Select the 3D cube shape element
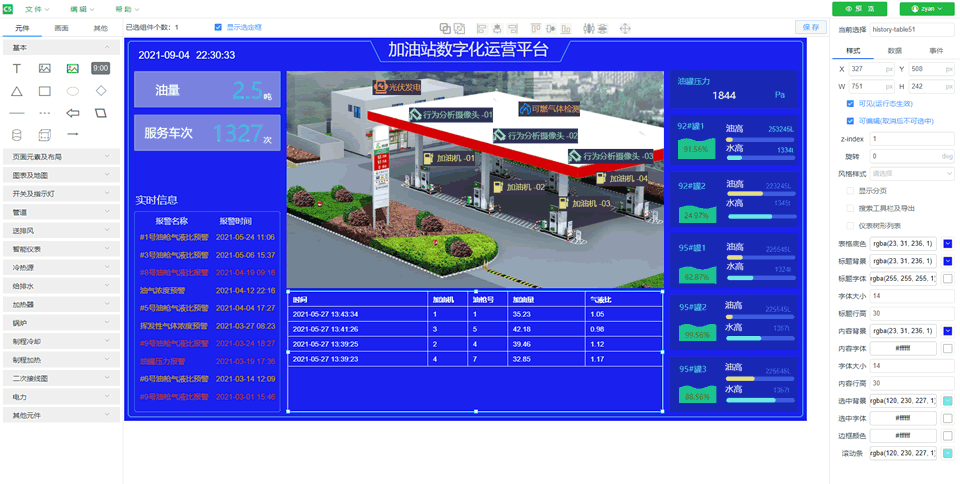 click(45, 135)
